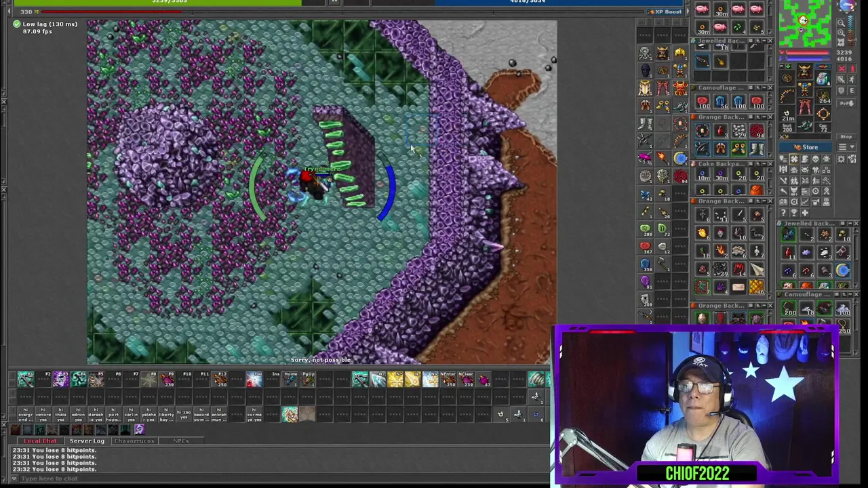Click the red health bar below the minimap

[x=807, y=52]
